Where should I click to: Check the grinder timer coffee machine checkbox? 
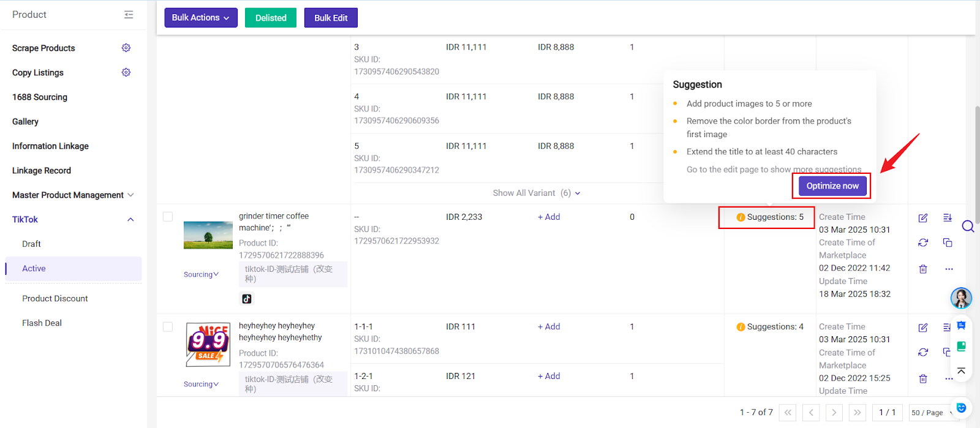point(168,217)
